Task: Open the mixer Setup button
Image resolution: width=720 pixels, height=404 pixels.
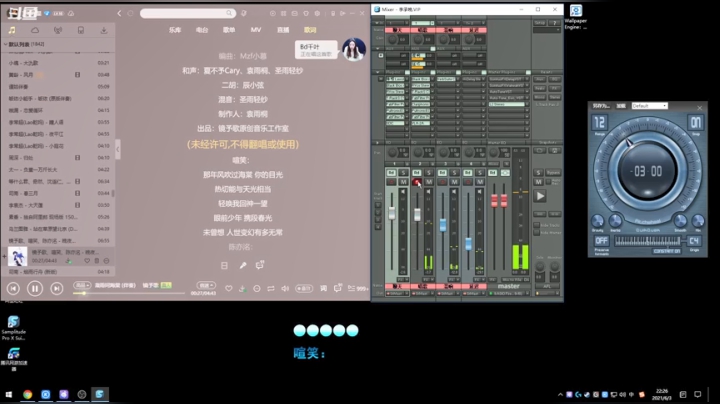Action: pyautogui.click(x=540, y=22)
